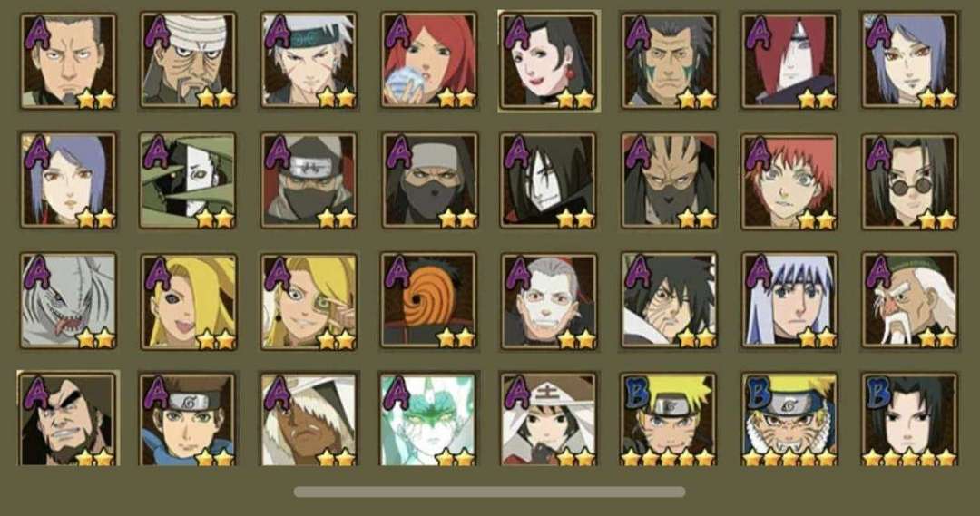This screenshot has height=516, width=980.
Task: Pick the glowing green-white spirit character
Action: [428, 420]
